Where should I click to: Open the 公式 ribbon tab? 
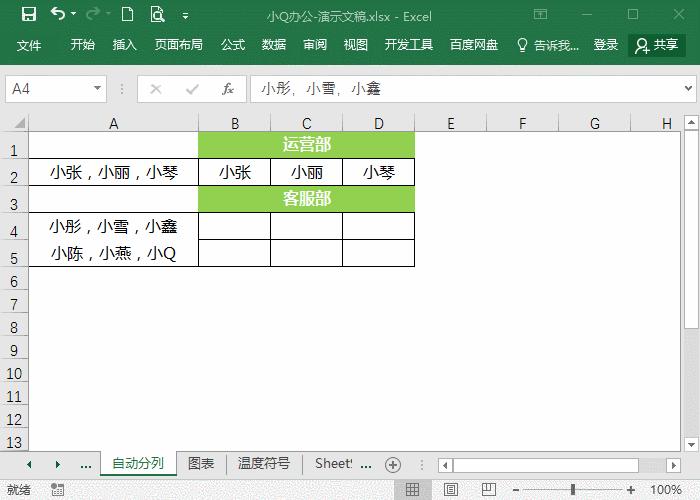[x=233, y=45]
